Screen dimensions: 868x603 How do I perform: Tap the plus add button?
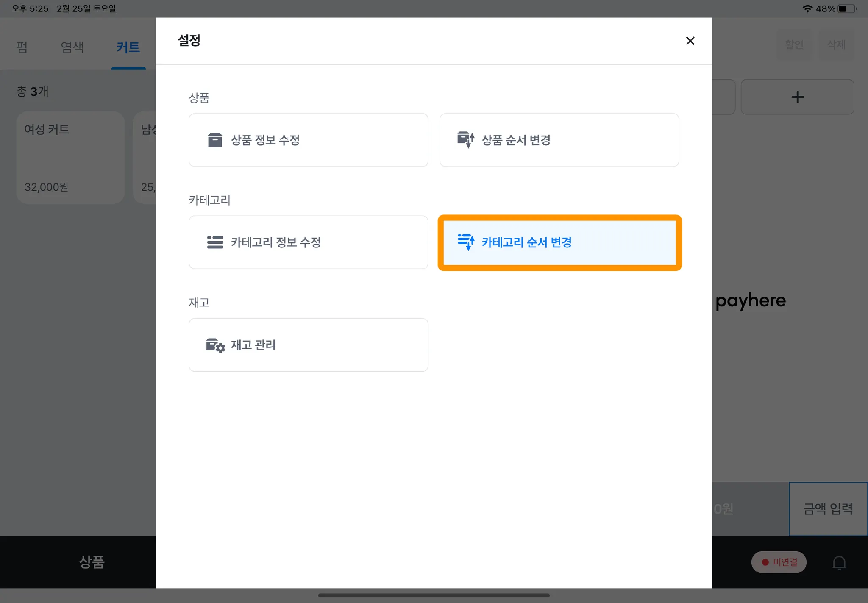click(797, 97)
